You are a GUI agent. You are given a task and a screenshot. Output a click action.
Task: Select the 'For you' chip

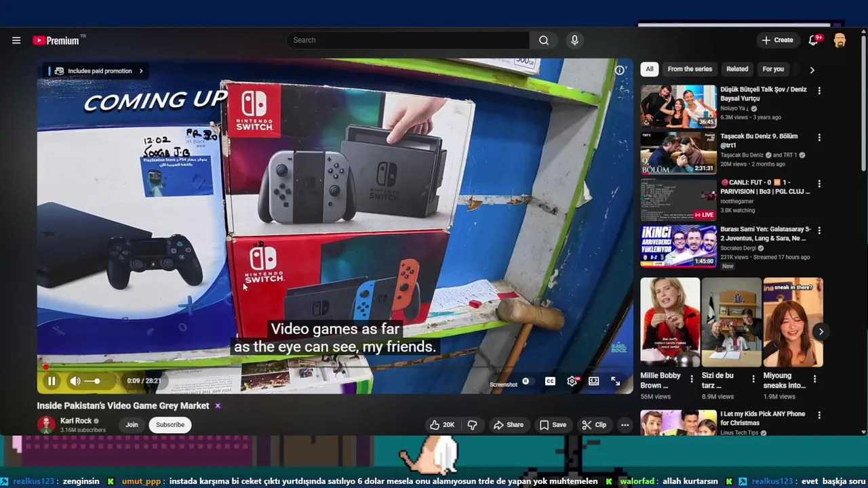pos(773,69)
